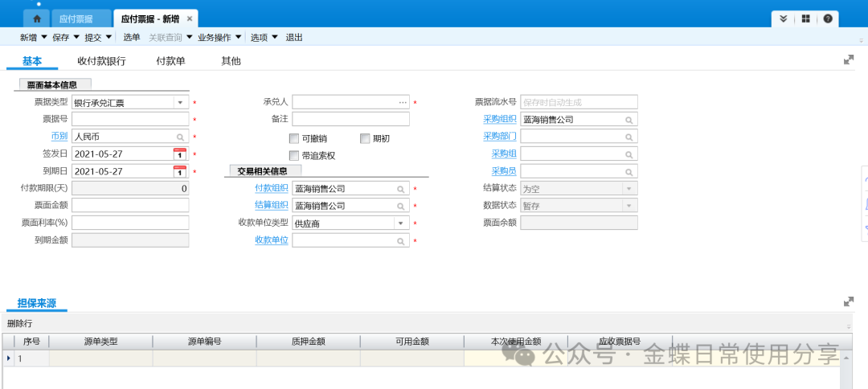Open calendar picker for 签发日
Viewport: 868px width, 389px height.
[180, 154]
